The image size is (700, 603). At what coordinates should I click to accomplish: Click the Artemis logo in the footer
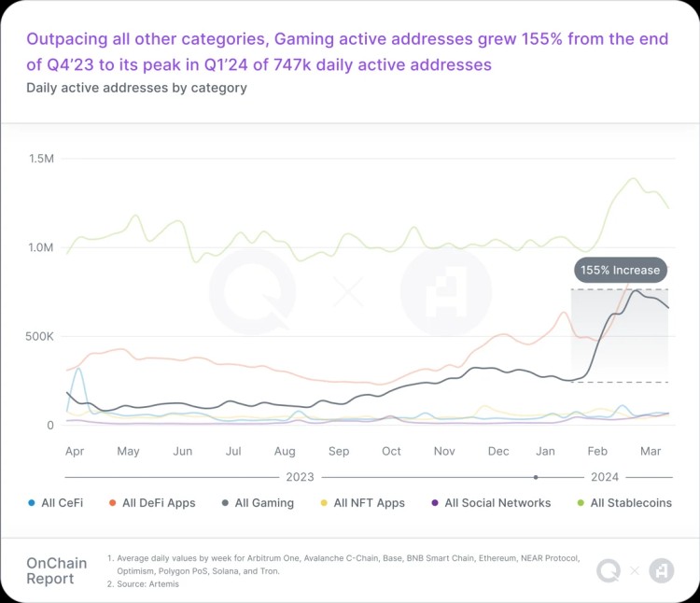(x=662, y=570)
